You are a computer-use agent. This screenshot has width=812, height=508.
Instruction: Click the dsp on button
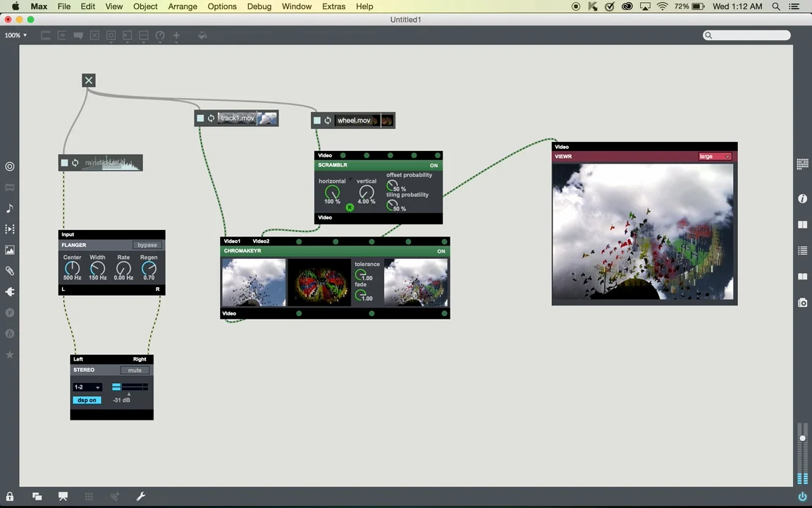click(x=87, y=400)
